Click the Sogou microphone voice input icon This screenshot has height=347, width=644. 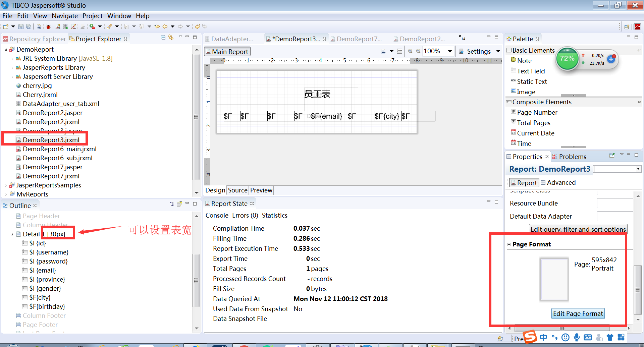pos(577,337)
